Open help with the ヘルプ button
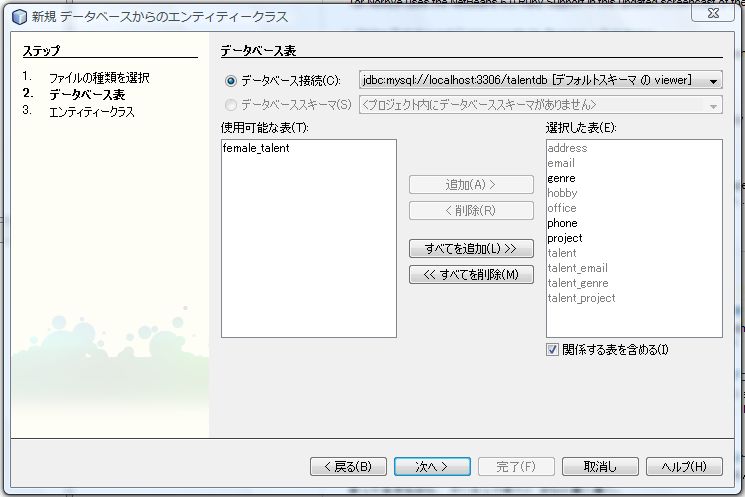 pos(684,466)
